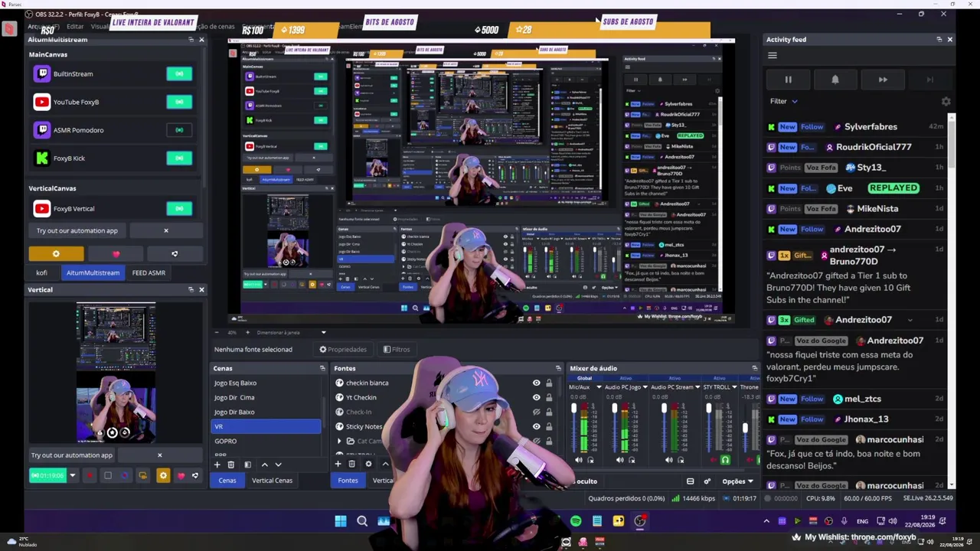Screen dimensions: 980x551
Task: Click the Filtros button
Action: 397,350
